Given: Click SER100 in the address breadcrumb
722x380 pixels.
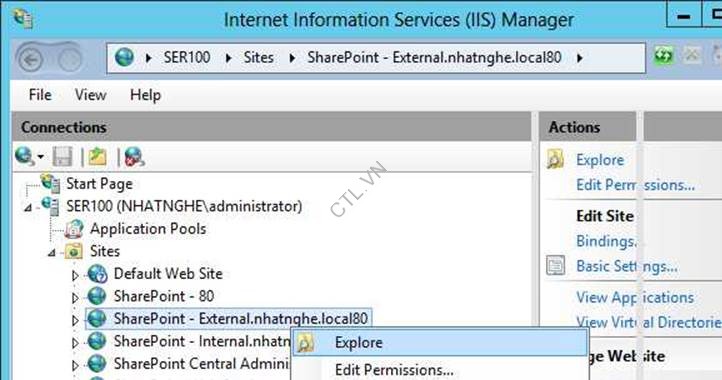Looking at the screenshot, I should point(187,58).
